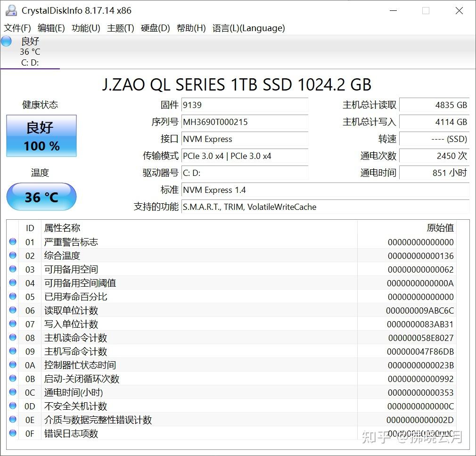Click the status dot beside 通电时间(小时)
Viewport: 476px width, 456px height.
(x=12, y=392)
